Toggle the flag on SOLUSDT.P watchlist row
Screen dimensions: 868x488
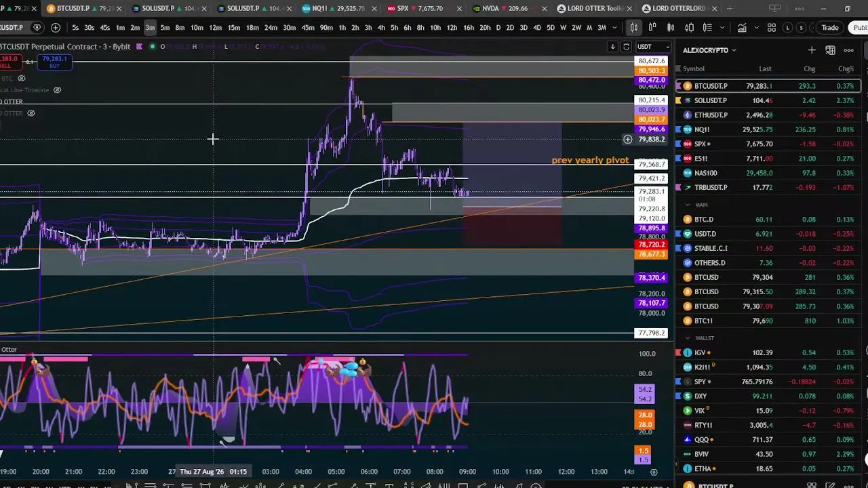point(677,100)
